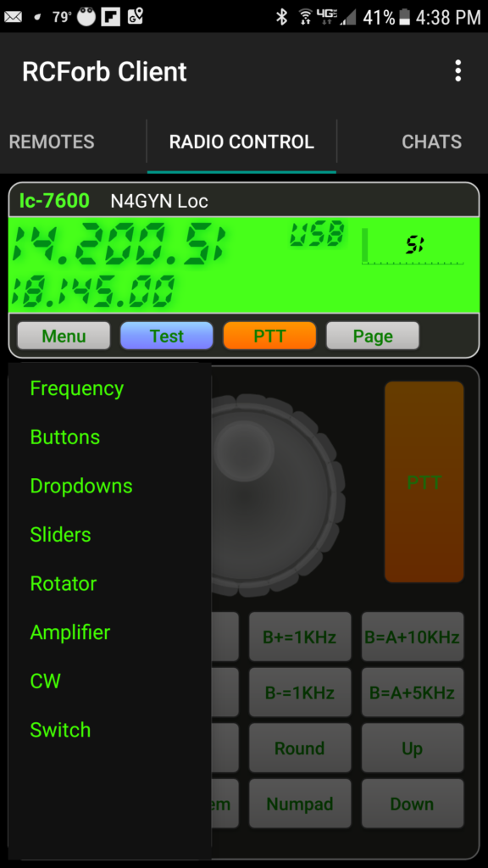Click the Round button
The image size is (488, 868).
pyautogui.click(x=300, y=748)
